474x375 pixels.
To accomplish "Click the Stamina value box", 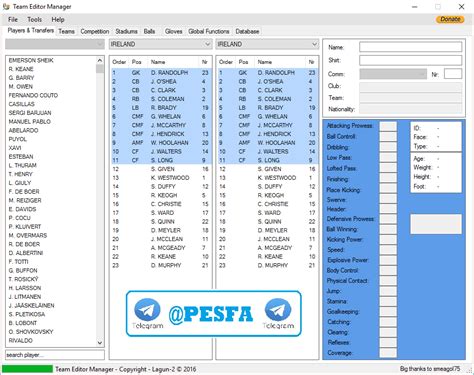I will tap(388, 301).
